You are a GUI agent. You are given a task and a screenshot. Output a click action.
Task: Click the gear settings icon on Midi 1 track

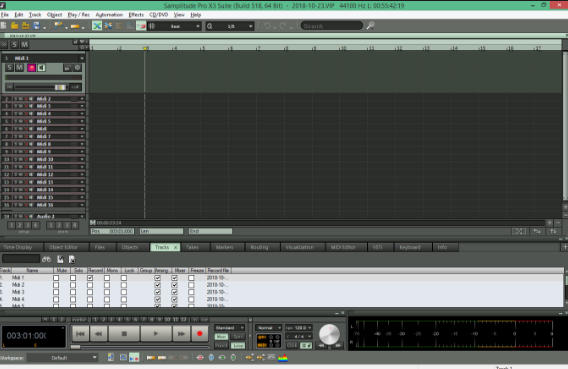[77, 68]
